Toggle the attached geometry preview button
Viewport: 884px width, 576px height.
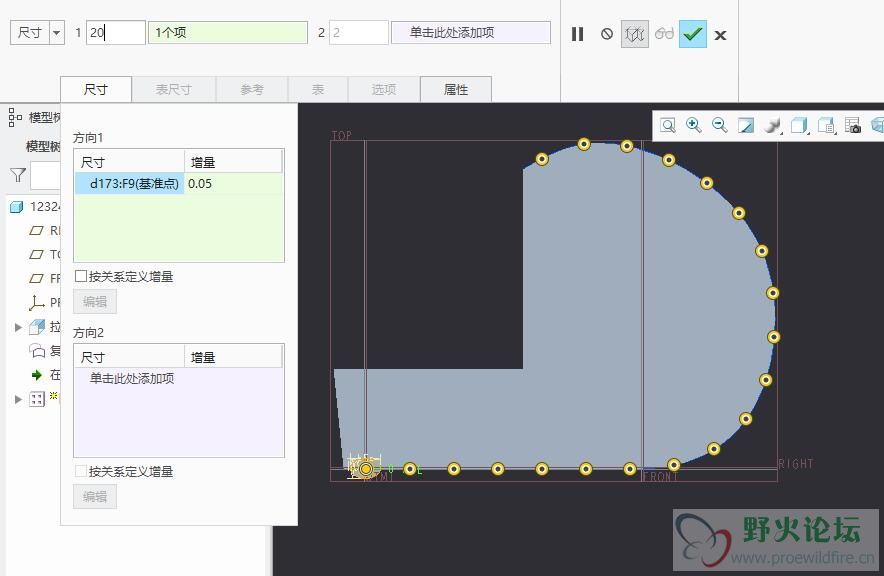pos(635,34)
